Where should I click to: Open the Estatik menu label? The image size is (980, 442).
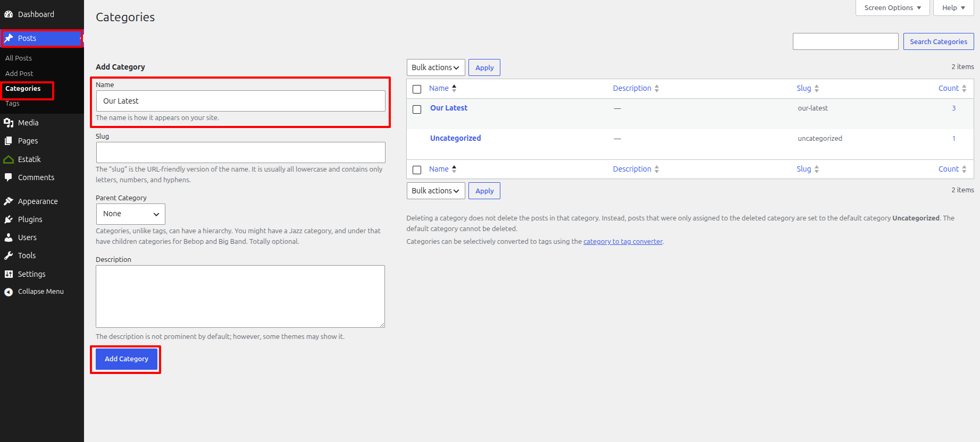click(29, 159)
